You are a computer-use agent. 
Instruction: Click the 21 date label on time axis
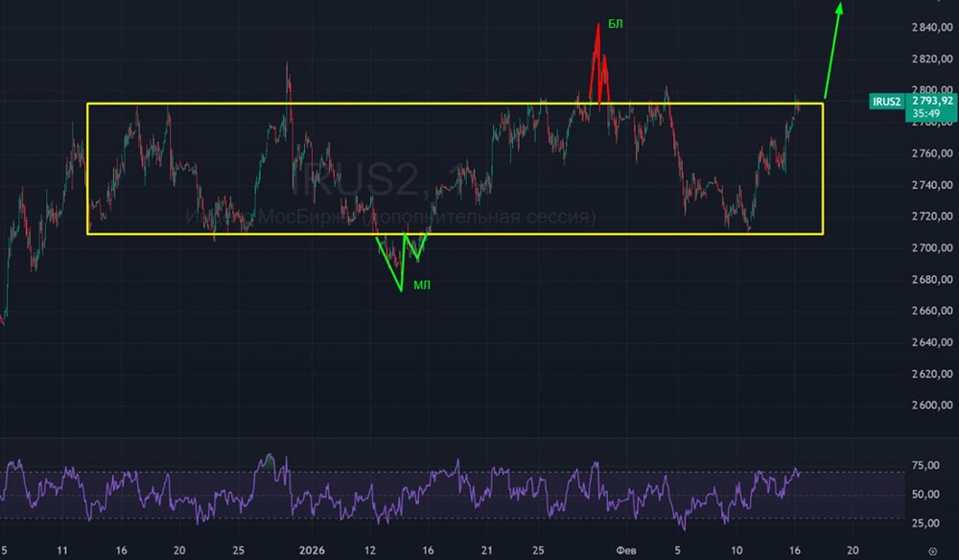[x=487, y=550]
